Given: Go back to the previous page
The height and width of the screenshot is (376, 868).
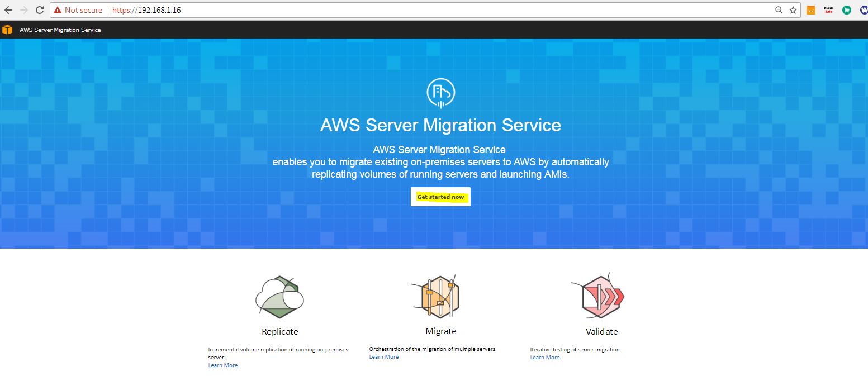Looking at the screenshot, I should click(x=8, y=10).
